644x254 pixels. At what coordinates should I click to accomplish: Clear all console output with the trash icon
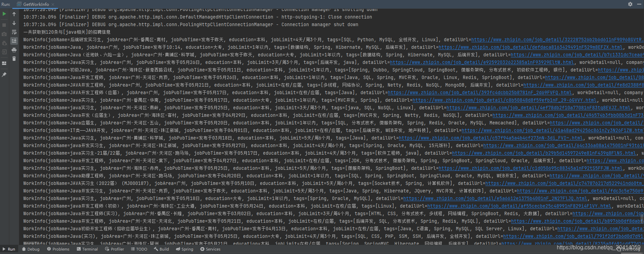pyautogui.click(x=14, y=59)
